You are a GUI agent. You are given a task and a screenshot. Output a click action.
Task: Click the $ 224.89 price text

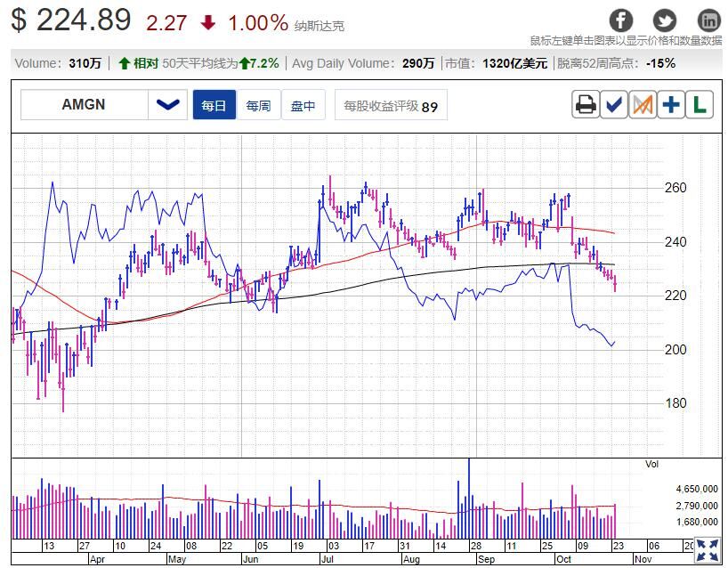tap(71, 20)
